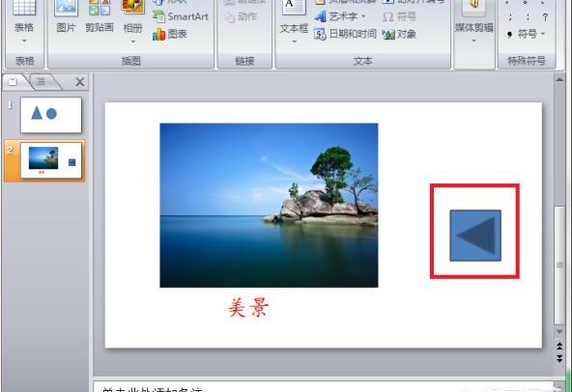Viewport: 572px width, 392px height.
Task: Click the 相册 photo album icon
Action: [x=132, y=8]
